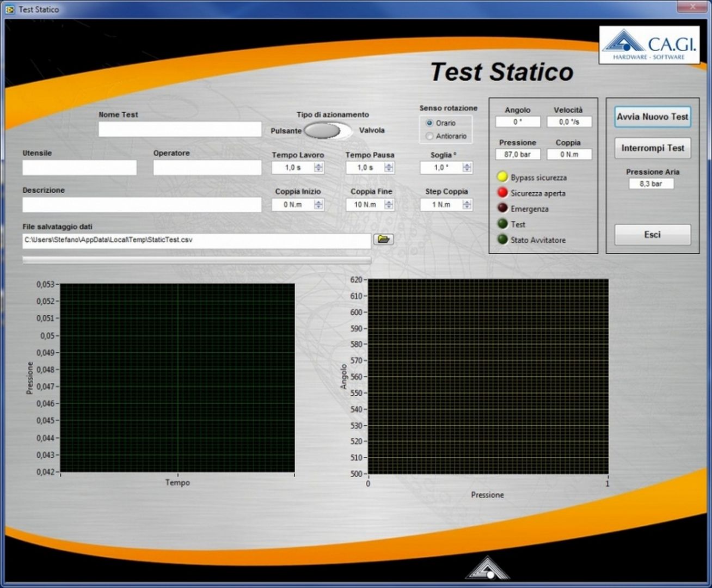
Task: Adjust the Tempo Pausa stepper arrows
Action: (x=389, y=168)
